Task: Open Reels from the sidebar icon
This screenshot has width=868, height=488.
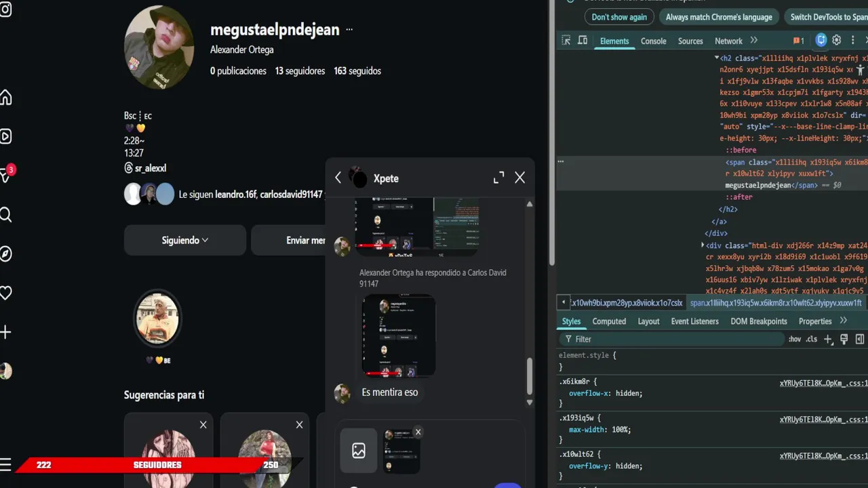Action: [x=5, y=136]
